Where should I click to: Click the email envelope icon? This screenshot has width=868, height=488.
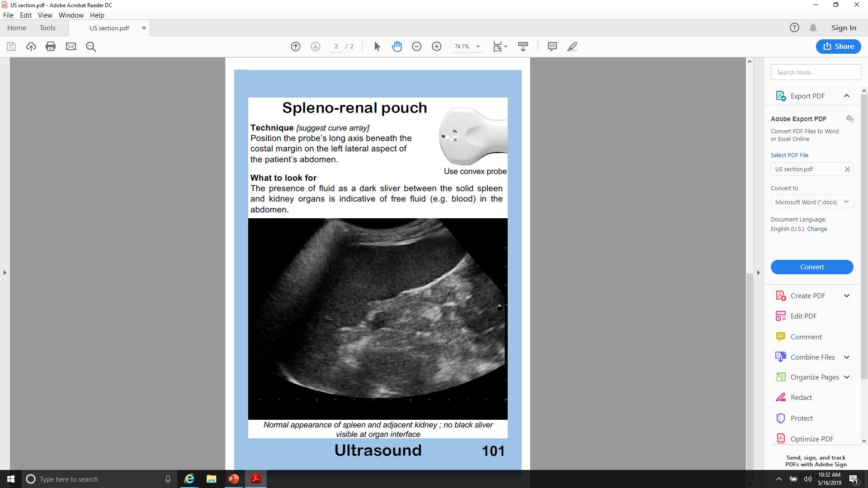pos(71,47)
